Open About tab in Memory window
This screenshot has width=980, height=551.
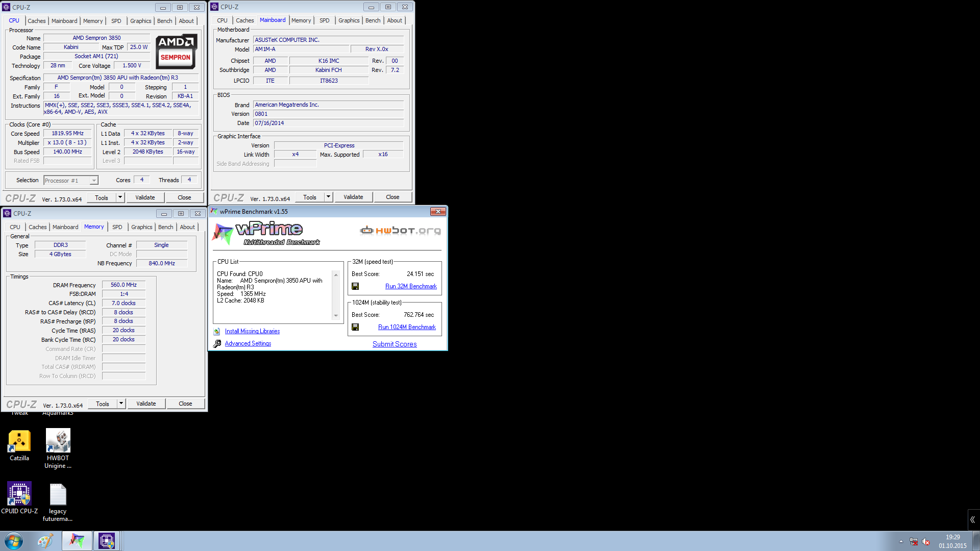[187, 227]
